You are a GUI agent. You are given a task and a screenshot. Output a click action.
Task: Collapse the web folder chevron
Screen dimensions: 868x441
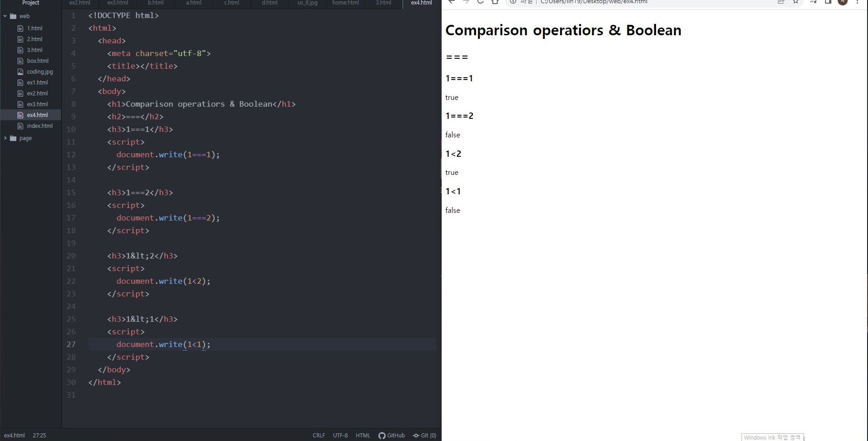[5, 16]
